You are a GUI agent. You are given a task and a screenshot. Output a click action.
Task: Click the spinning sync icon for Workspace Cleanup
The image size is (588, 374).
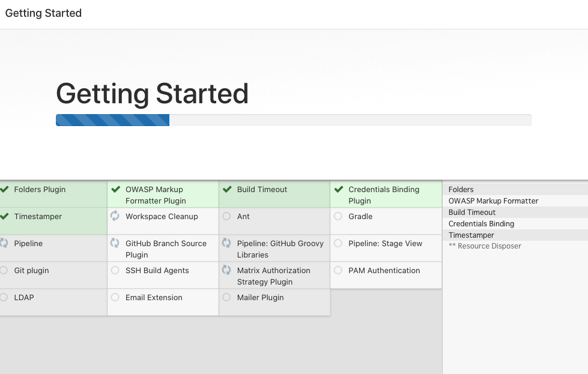(115, 216)
